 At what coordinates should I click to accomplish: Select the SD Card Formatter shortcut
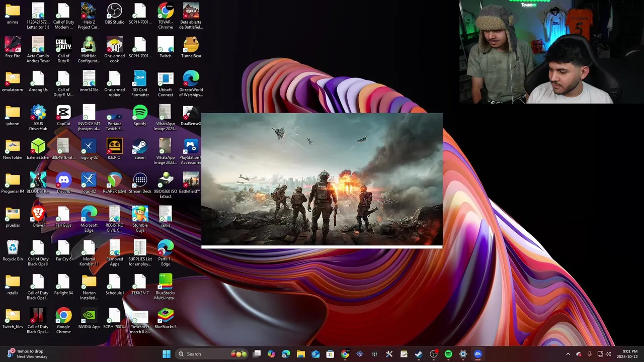click(x=140, y=83)
